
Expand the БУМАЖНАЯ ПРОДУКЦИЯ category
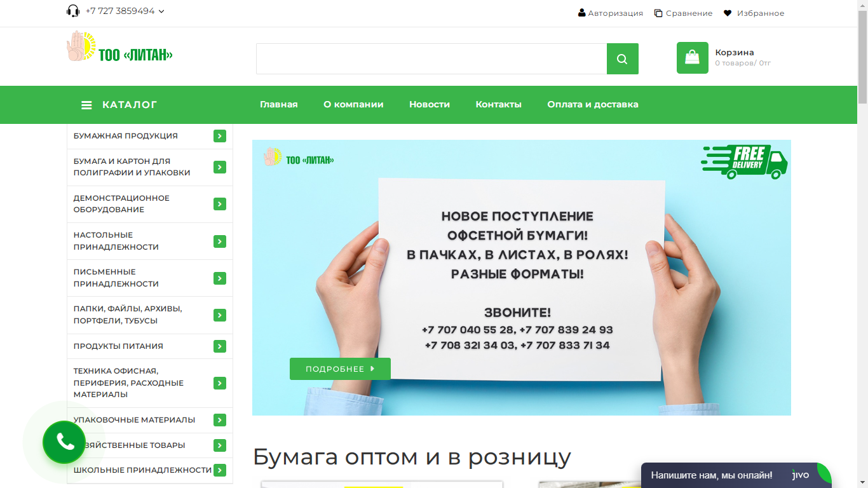point(219,136)
